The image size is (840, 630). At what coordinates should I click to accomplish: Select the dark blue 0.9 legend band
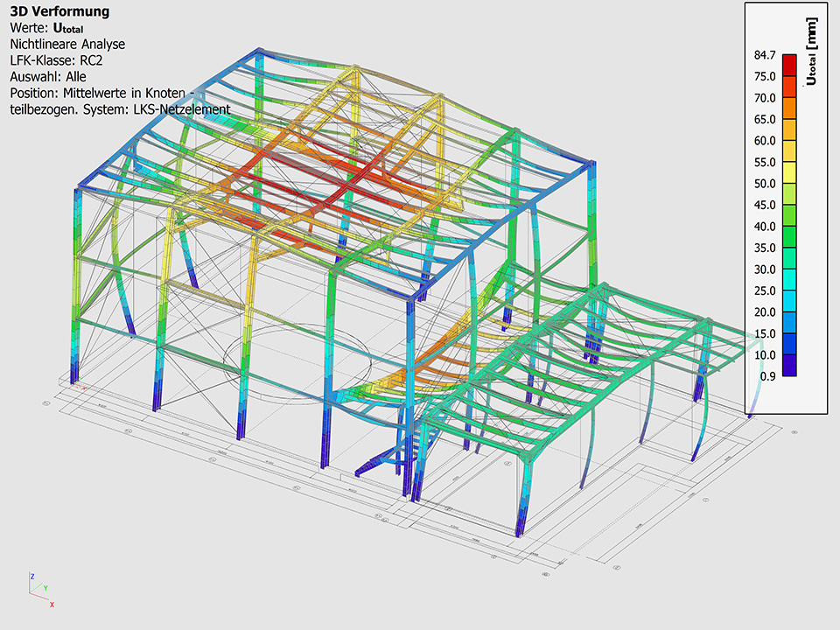789,366
